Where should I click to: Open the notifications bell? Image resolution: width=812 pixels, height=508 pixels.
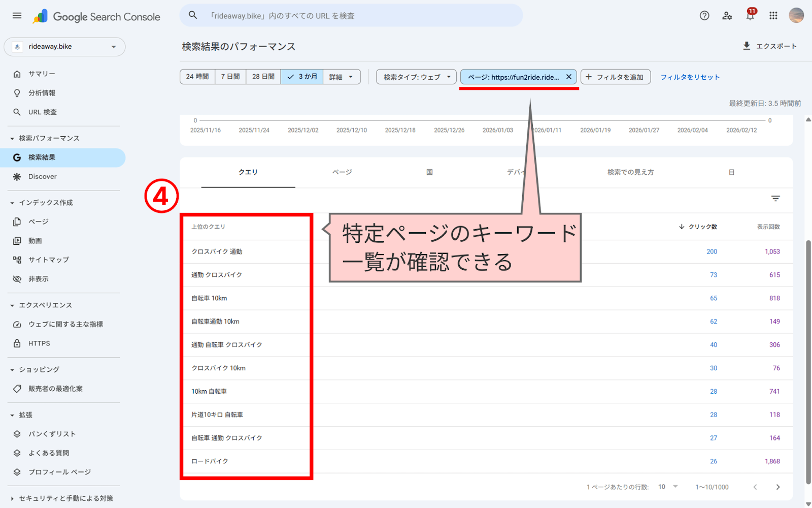pos(750,16)
